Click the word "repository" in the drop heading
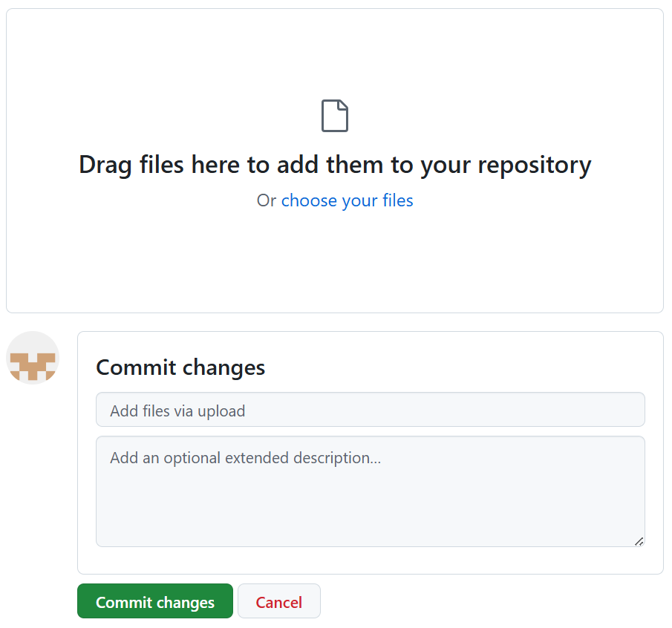672x628 pixels. 534,165
